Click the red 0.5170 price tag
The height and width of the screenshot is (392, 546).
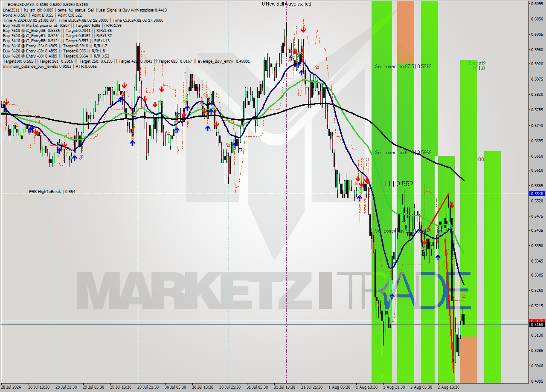[x=537, y=320]
